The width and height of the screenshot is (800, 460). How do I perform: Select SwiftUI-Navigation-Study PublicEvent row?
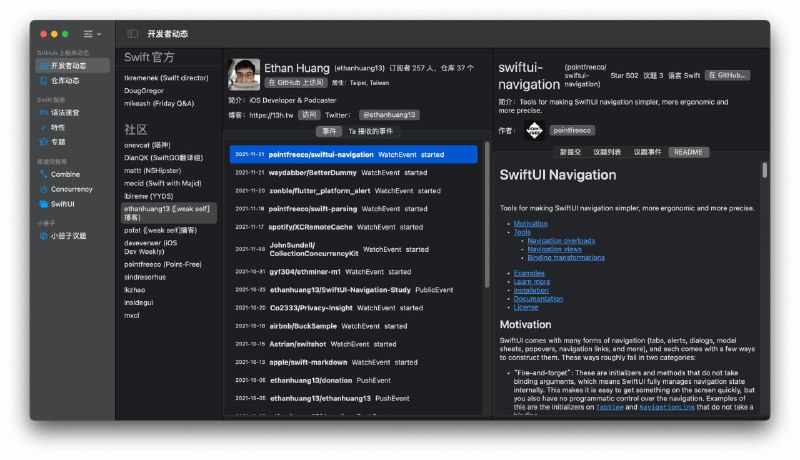tap(354, 290)
